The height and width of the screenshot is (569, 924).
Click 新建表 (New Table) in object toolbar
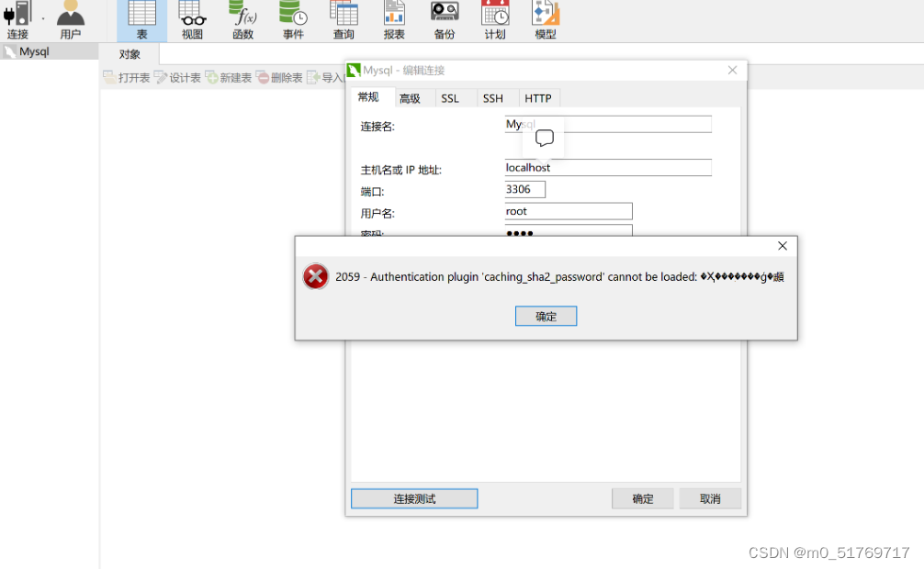click(x=228, y=78)
